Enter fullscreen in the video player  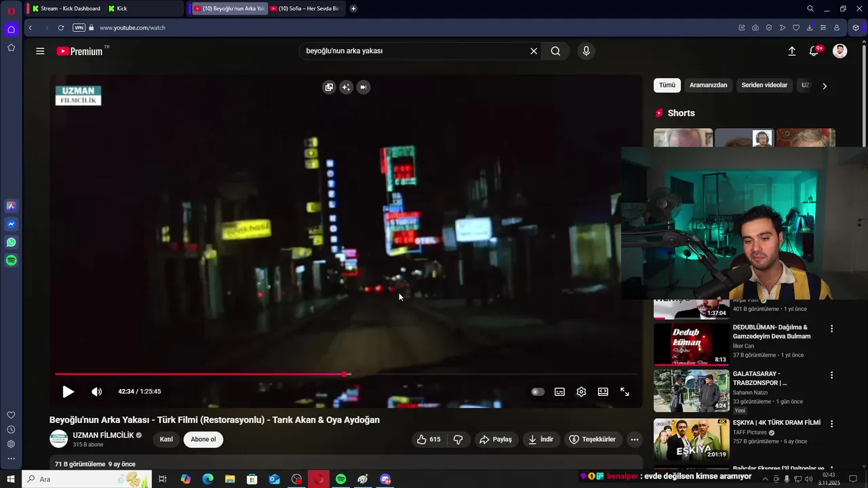[x=625, y=392]
